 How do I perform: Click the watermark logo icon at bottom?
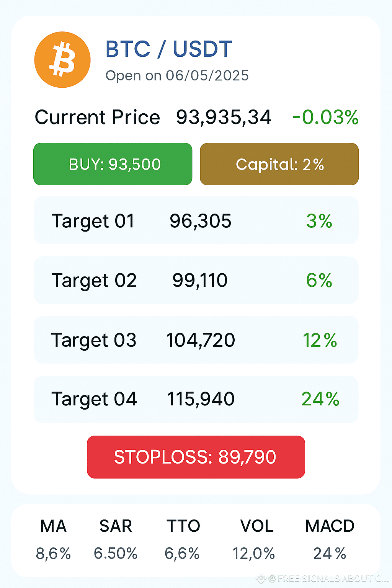tap(261, 578)
